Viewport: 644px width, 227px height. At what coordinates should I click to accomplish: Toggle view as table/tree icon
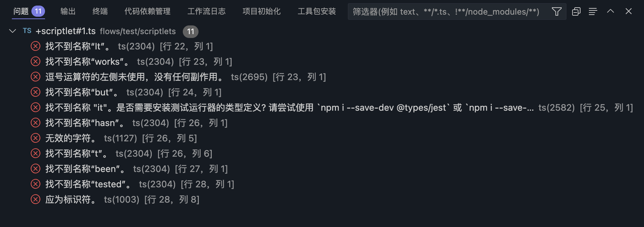(593, 11)
